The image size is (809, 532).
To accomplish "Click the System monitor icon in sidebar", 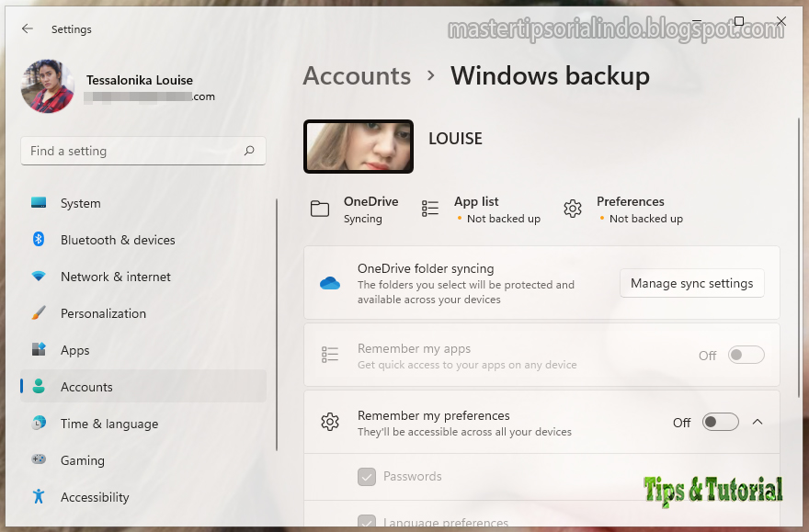I will click(x=39, y=202).
